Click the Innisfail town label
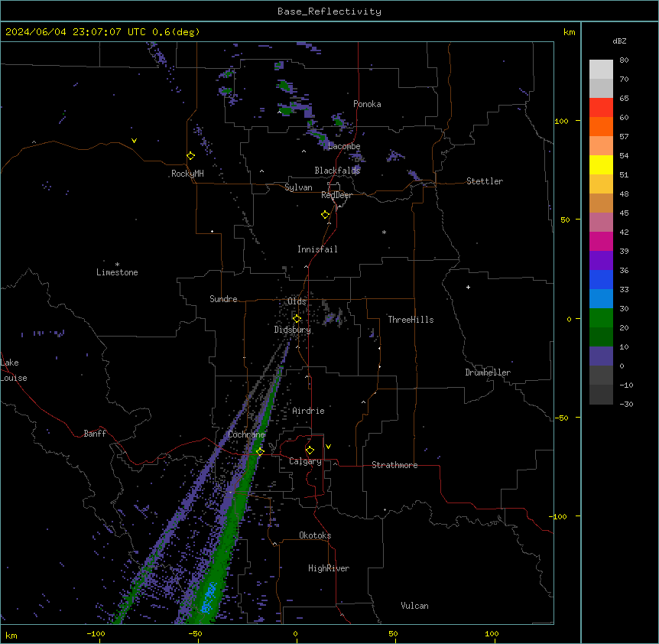 pyautogui.click(x=317, y=249)
